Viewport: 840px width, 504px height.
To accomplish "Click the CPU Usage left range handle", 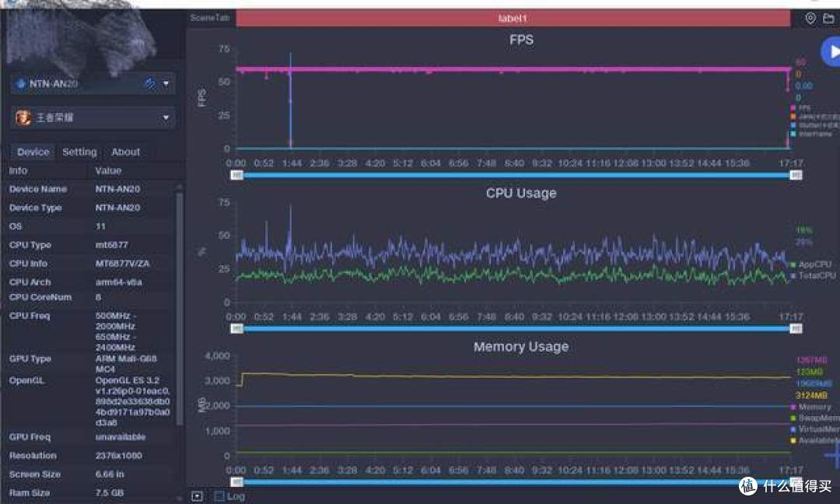I will (236, 328).
